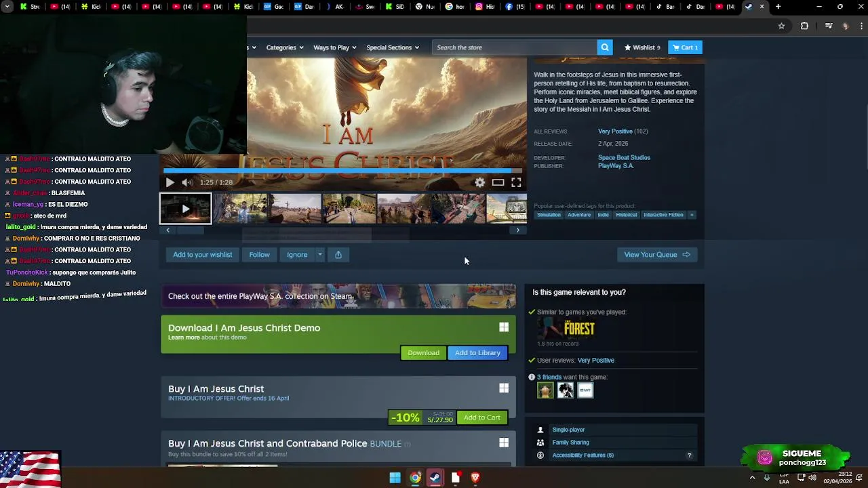Show hidden system tray icons
The height and width of the screenshot is (488, 868).
tap(752, 478)
